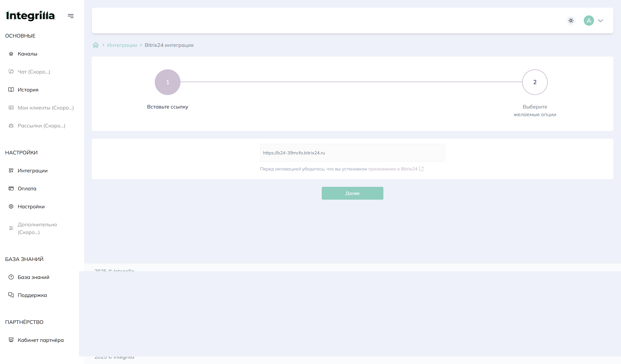Open Поддержка in the sidebar
The width and height of the screenshot is (621, 364).
coord(32,295)
